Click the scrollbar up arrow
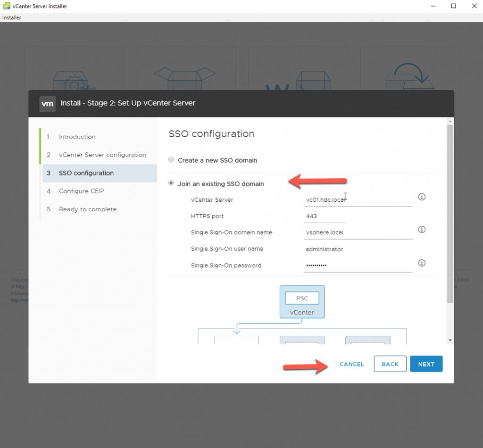483x448 pixels. pyautogui.click(x=450, y=122)
